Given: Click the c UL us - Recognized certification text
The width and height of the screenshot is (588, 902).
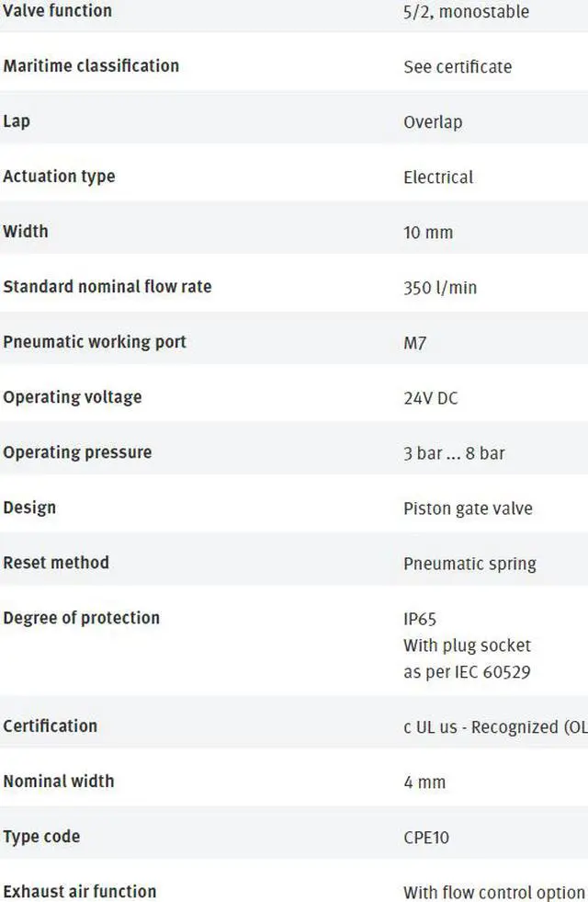Looking at the screenshot, I should 495,727.
